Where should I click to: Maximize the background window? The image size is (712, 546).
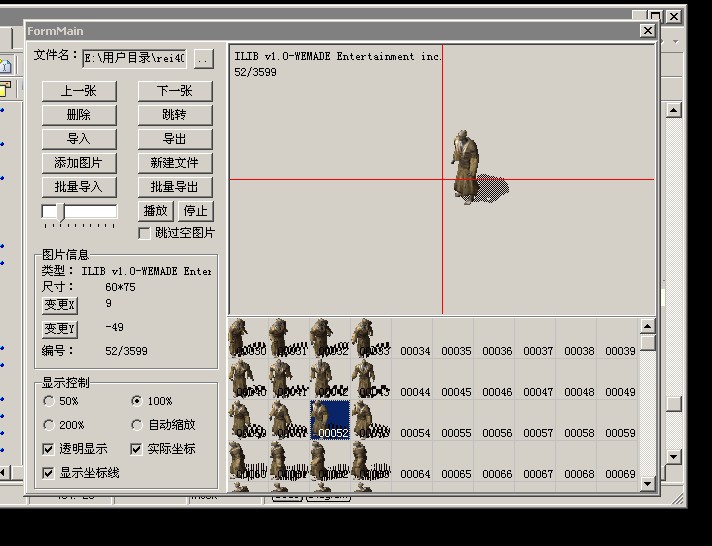pyautogui.click(x=655, y=17)
